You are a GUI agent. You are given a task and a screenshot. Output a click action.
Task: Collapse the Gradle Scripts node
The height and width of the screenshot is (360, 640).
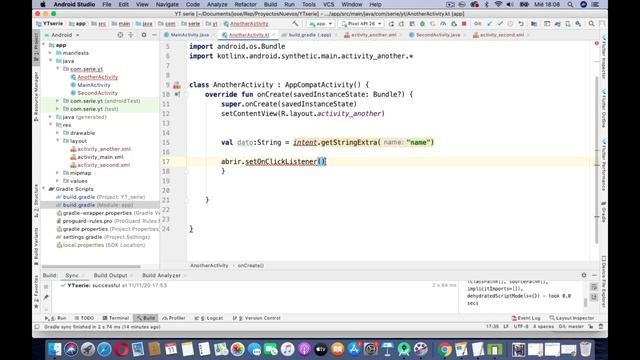point(44,189)
